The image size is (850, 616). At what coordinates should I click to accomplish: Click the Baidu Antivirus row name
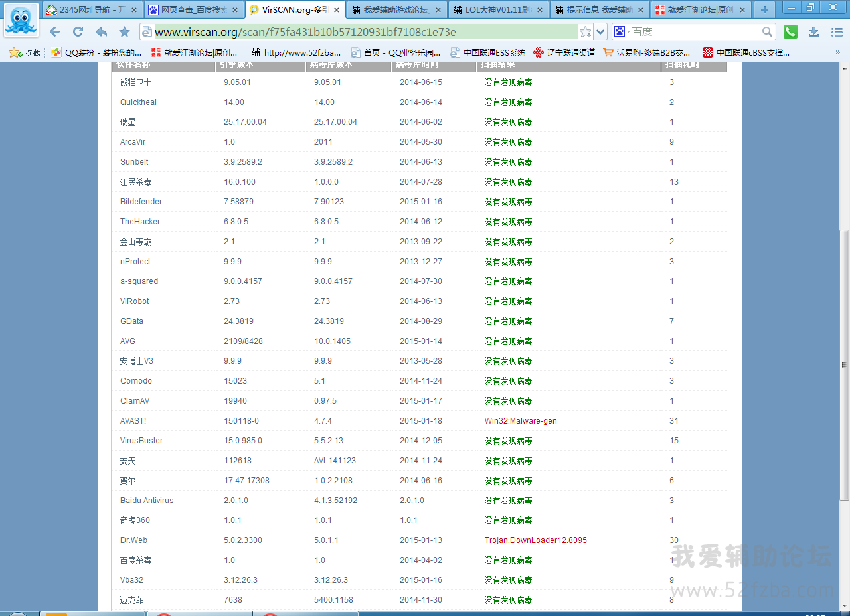tap(147, 501)
